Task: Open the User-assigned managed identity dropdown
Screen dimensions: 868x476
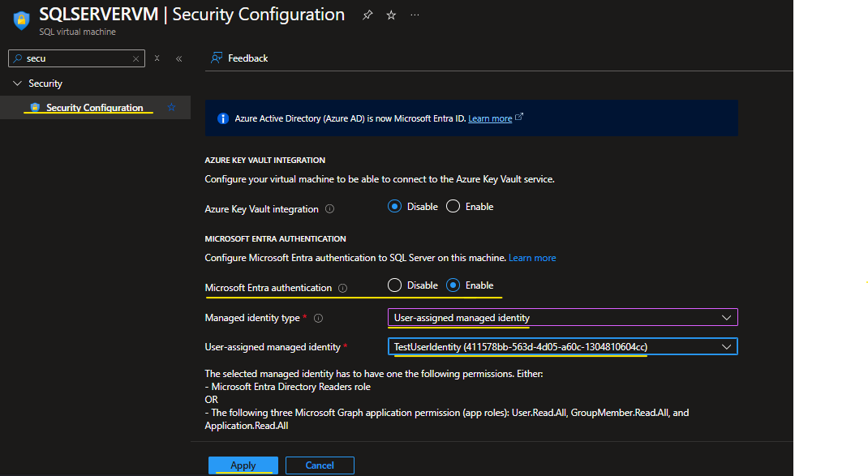Action: pyautogui.click(x=563, y=347)
